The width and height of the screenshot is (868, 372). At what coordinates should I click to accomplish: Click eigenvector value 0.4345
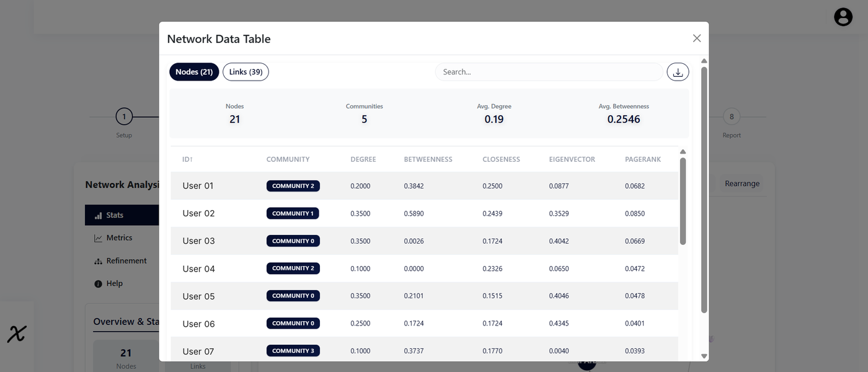559,324
